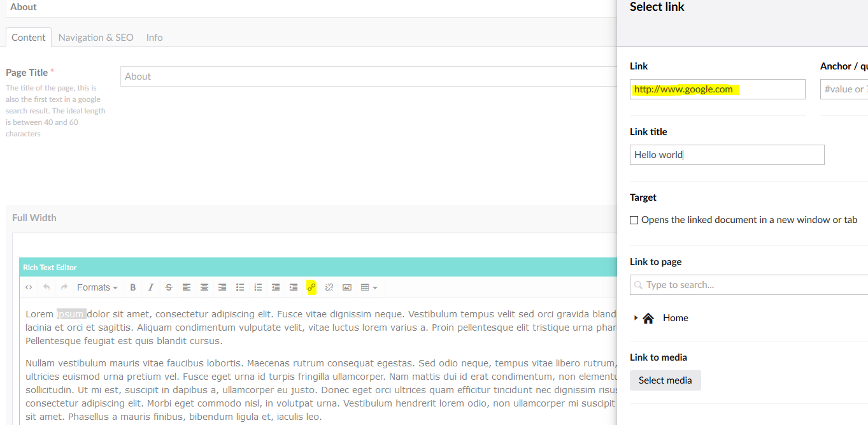Open the Info tab
The height and width of the screenshot is (425, 868).
point(154,38)
